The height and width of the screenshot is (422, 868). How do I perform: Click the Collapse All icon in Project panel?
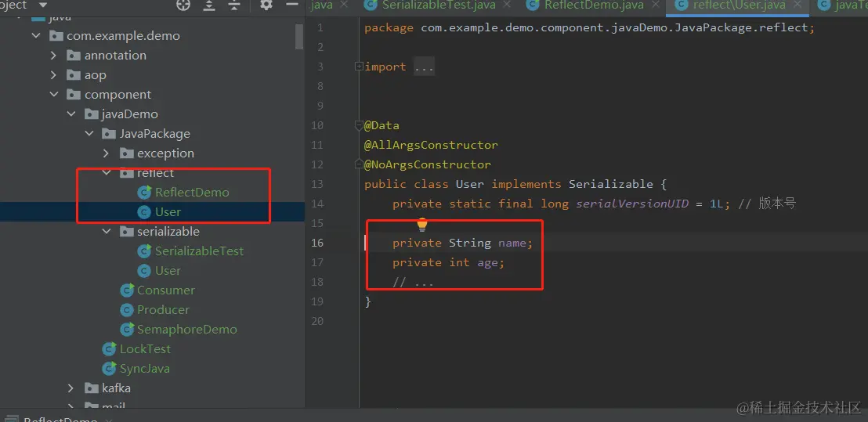(x=235, y=5)
